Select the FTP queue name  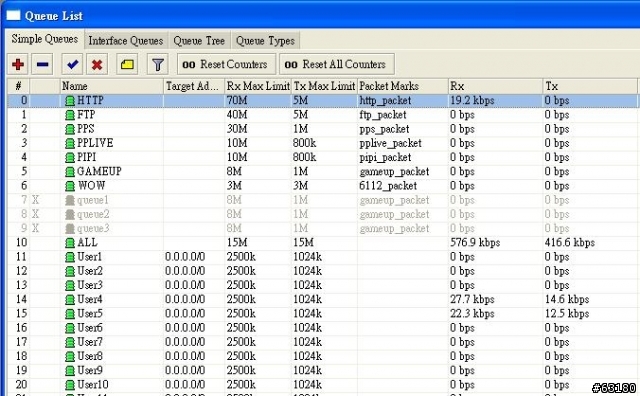[86, 115]
